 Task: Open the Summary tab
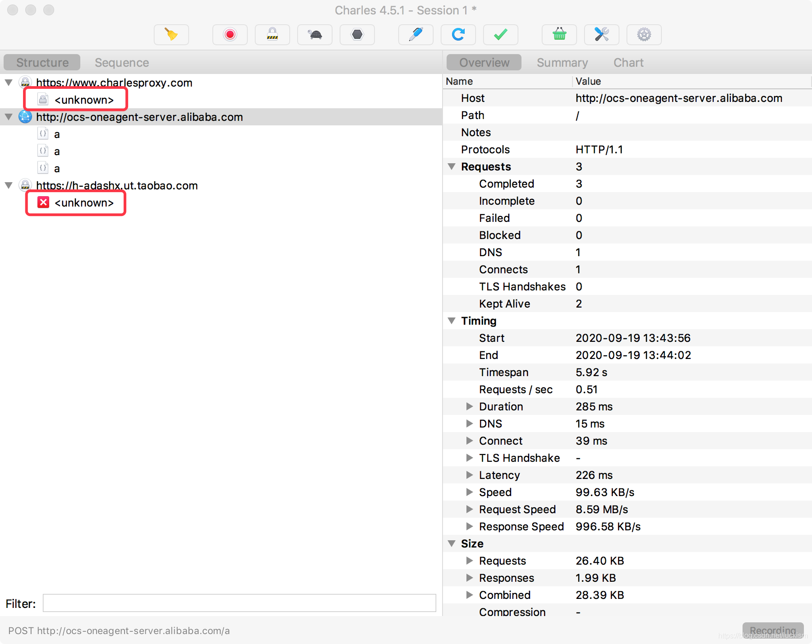tap(562, 62)
